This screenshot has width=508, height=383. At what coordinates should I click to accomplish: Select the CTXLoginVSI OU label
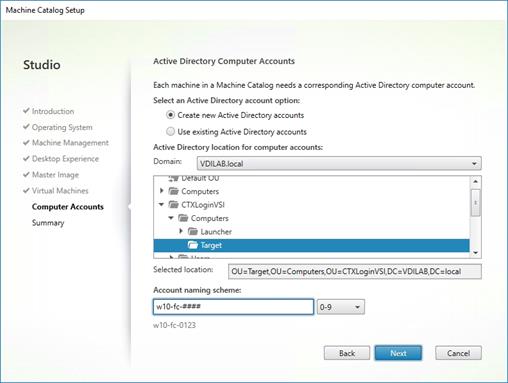[203, 205]
